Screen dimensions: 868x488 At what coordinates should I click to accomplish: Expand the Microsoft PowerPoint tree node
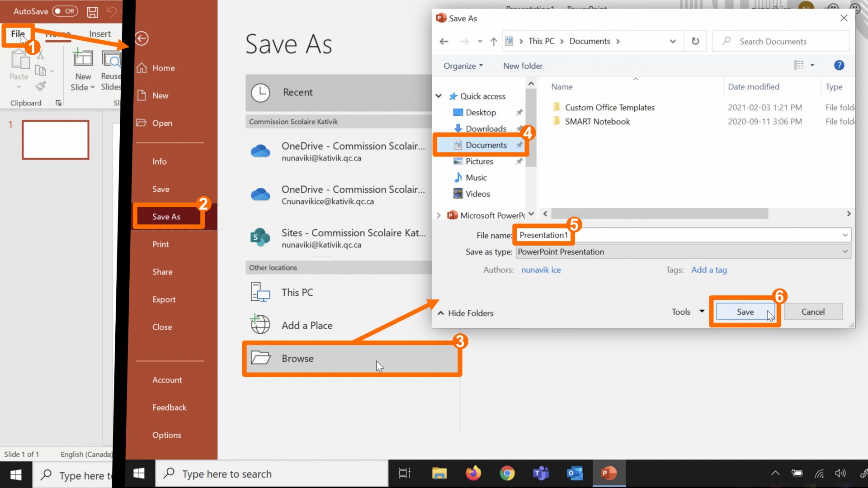(439, 215)
